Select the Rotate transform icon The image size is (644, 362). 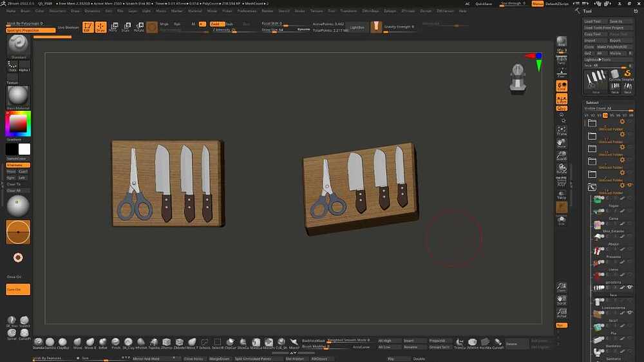pos(139,27)
